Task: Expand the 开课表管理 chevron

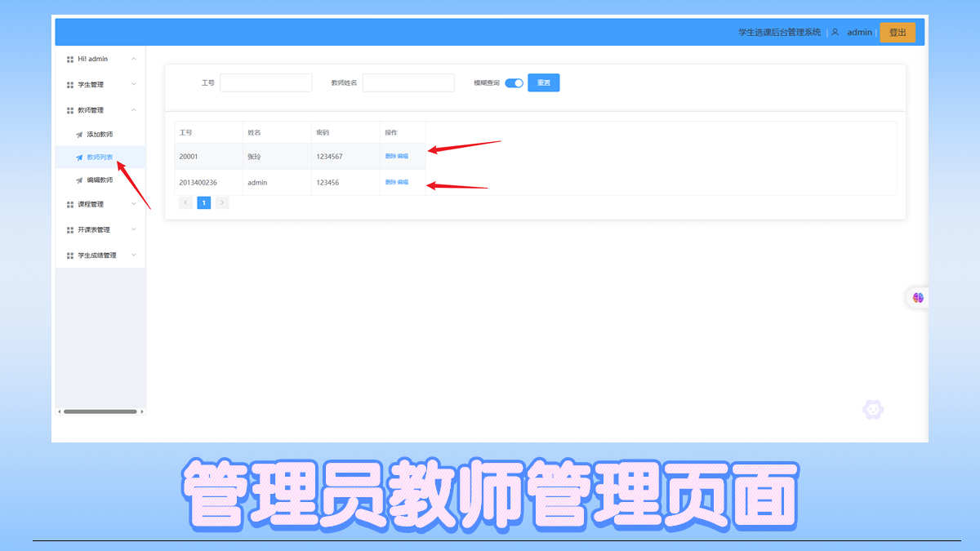Action: pyautogui.click(x=134, y=230)
